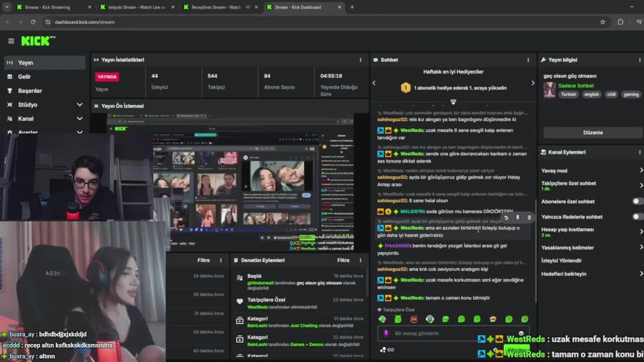Click İzleyici Yönlendir option

tap(561, 260)
